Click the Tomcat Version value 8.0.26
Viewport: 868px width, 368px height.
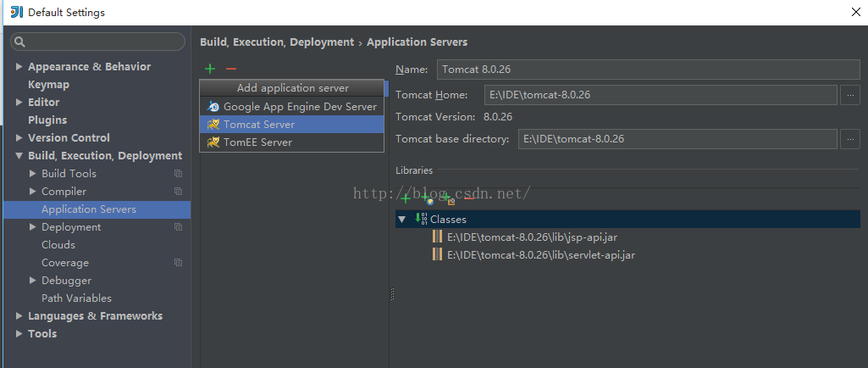[498, 117]
